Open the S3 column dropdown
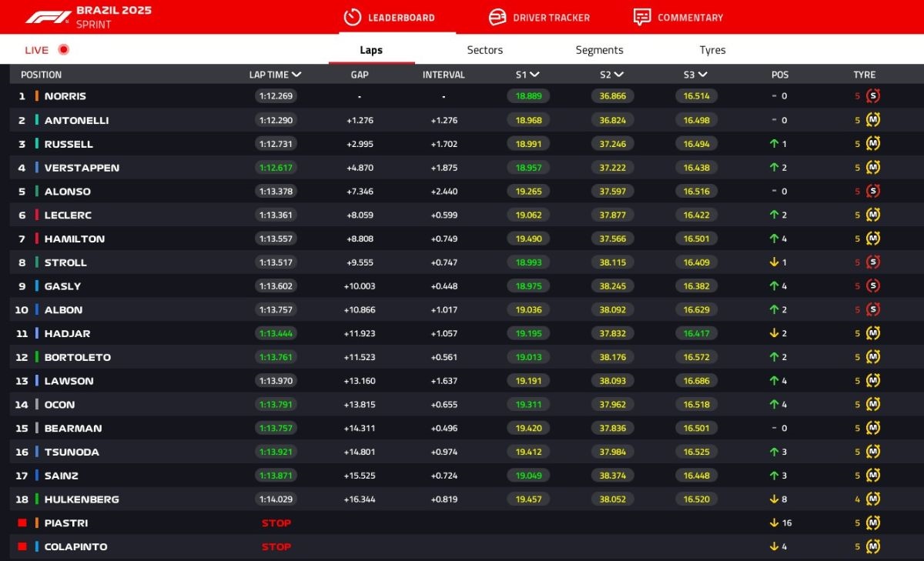 click(702, 75)
